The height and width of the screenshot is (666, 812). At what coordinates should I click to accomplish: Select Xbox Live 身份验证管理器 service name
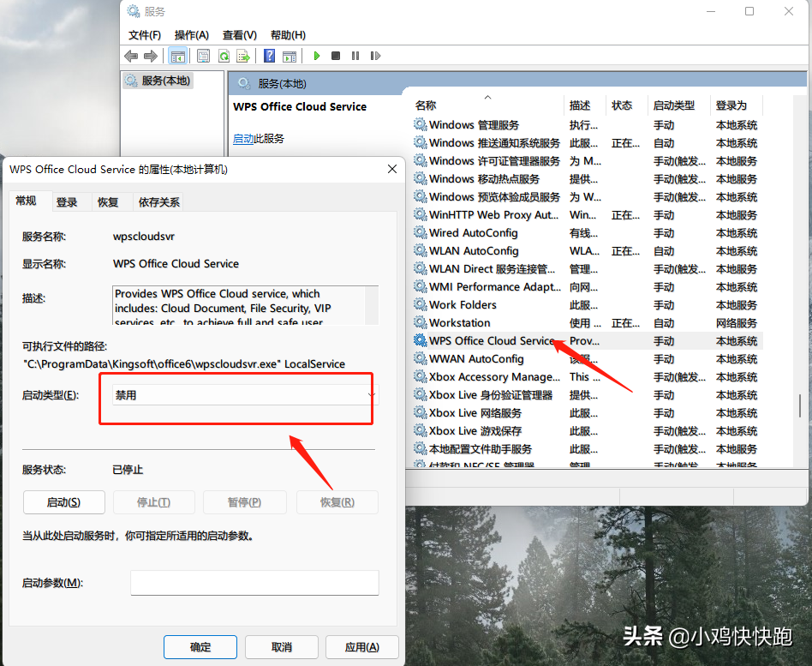[x=491, y=395]
